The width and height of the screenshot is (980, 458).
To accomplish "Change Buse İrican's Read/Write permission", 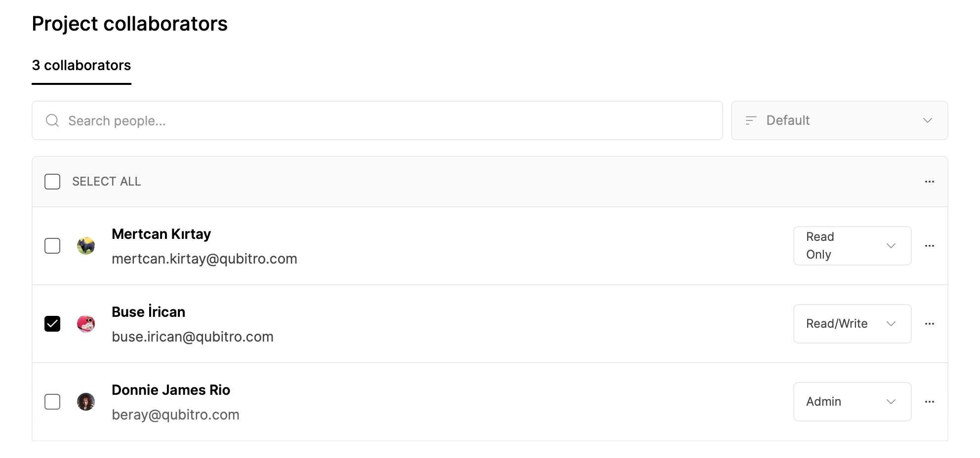I will [x=852, y=324].
